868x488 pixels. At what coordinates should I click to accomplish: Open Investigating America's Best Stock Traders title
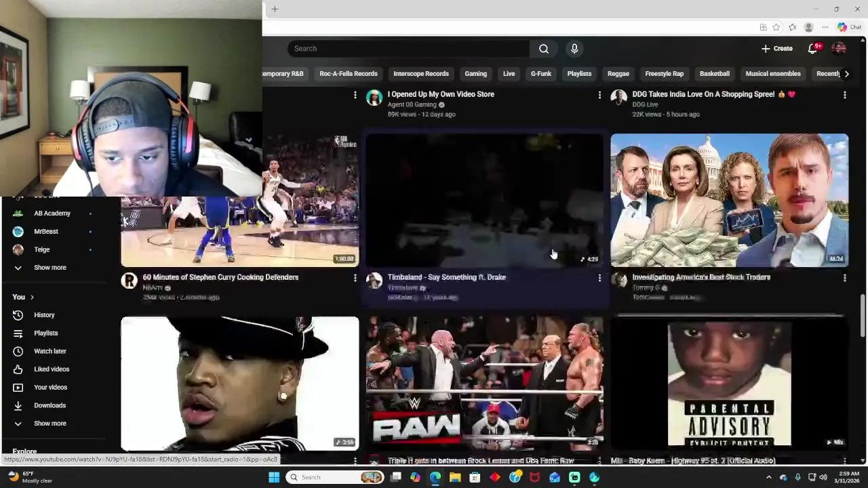701,277
